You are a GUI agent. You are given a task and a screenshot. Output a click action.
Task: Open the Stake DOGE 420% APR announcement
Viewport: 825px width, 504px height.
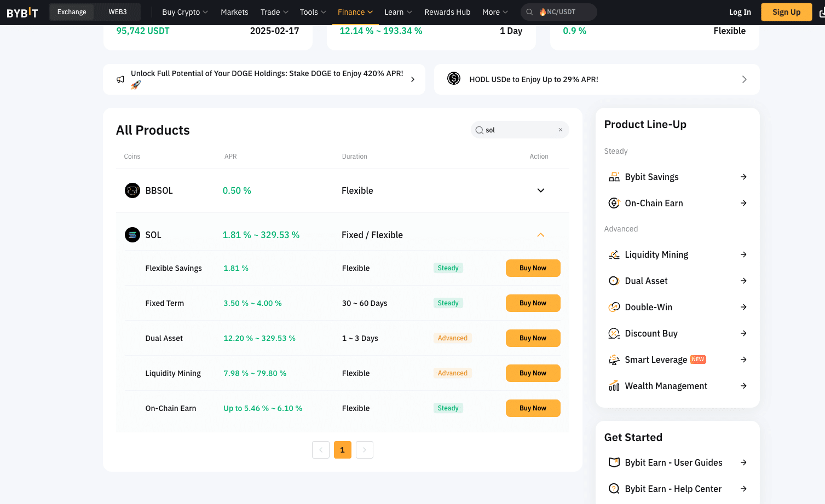(x=264, y=79)
